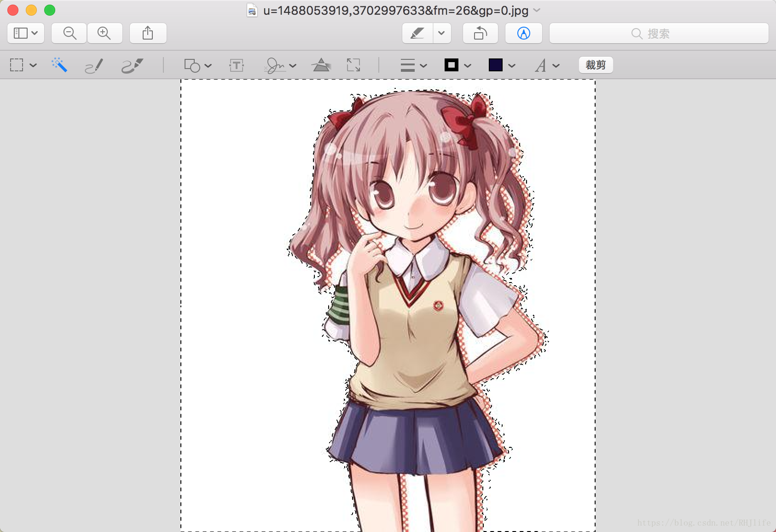
Task: Expand the Signature dropdown chevron
Action: 293,65
